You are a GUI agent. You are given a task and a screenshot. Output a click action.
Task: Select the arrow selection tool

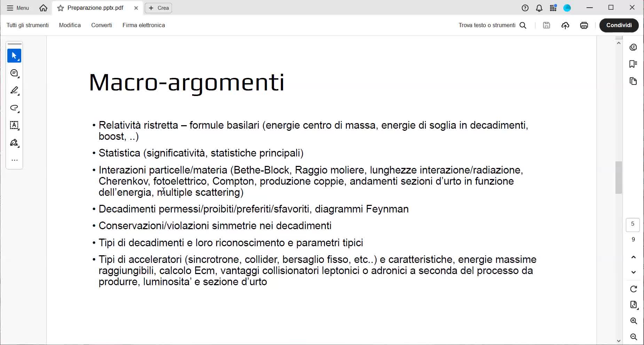pyautogui.click(x=14, y=56)
